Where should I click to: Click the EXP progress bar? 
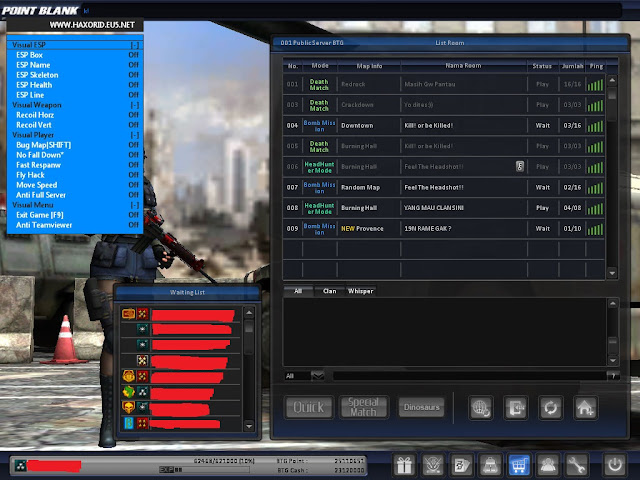pyautogui.click(x=204, y=470)
